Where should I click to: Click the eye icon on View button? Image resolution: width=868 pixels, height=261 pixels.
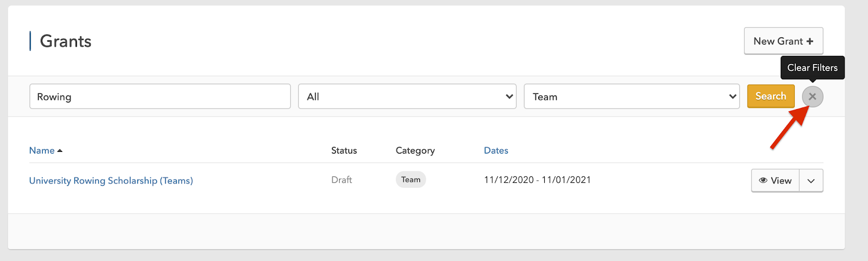763,181
